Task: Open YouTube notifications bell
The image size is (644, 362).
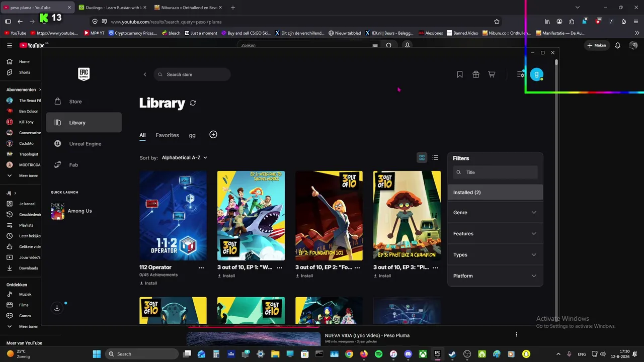Action: [x=618, y=45]
